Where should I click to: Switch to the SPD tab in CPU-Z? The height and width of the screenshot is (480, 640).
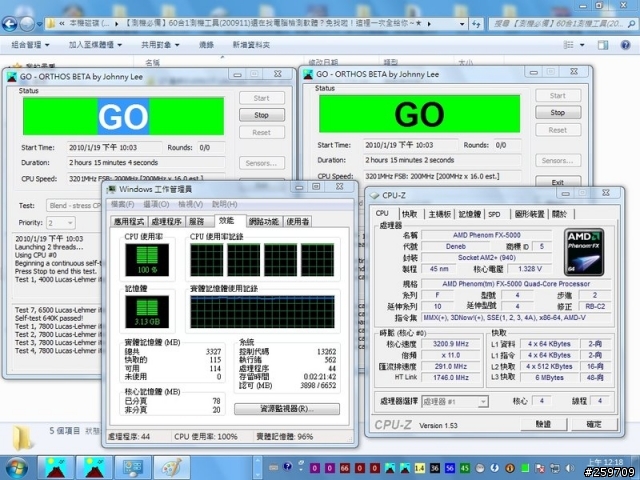click(x=494, y=214)
